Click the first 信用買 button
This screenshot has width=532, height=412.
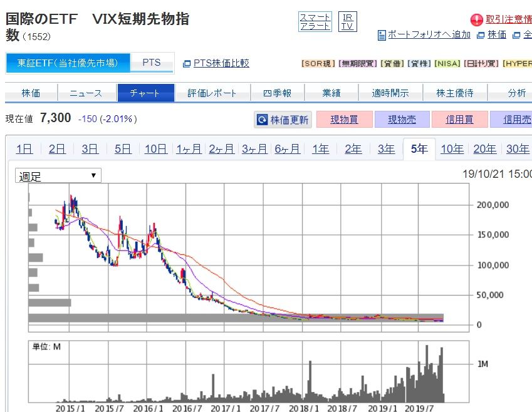pyautogui.click(x=459, y=120)
